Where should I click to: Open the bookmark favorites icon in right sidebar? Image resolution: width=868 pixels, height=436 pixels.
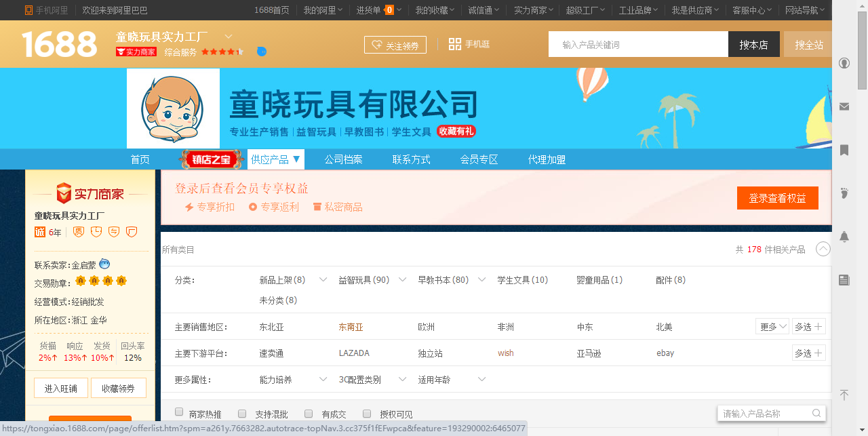tap(844, 150)
